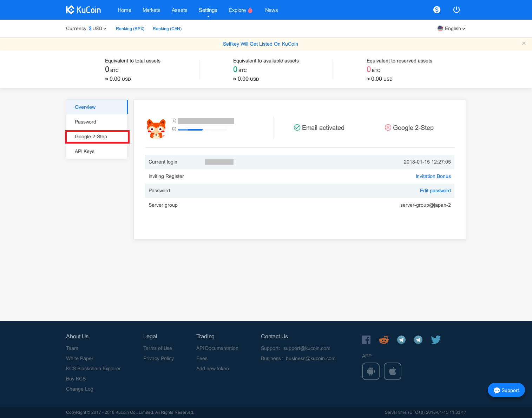Click the Support chat button

click(x=506, y=390)
